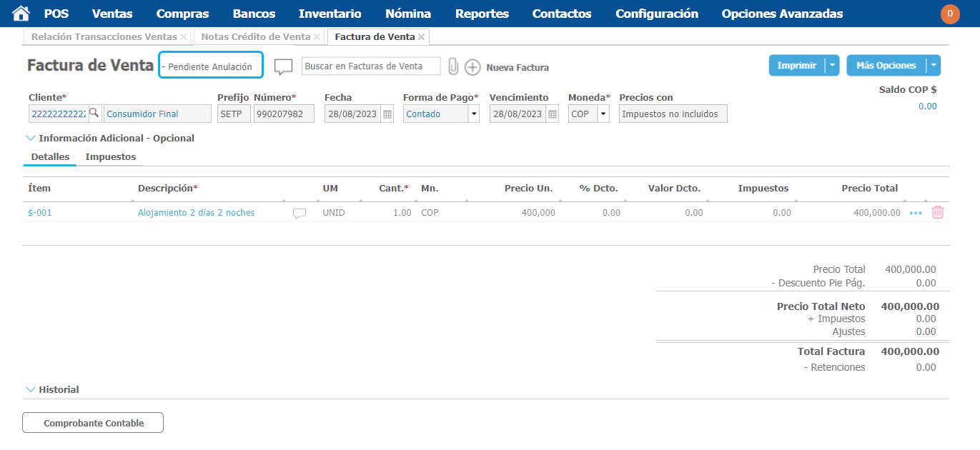Open the Inventario menu
Screen dimensions: 980x450
tap(330, 14)
